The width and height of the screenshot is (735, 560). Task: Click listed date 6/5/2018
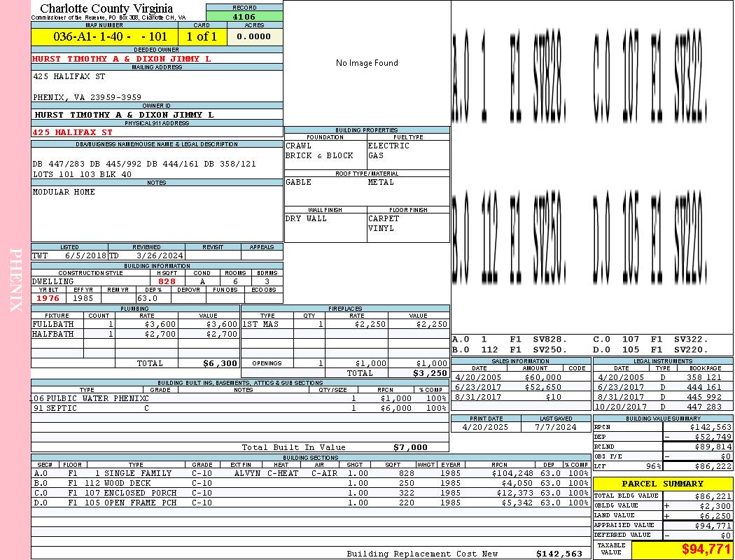click(x=86, y=256)
